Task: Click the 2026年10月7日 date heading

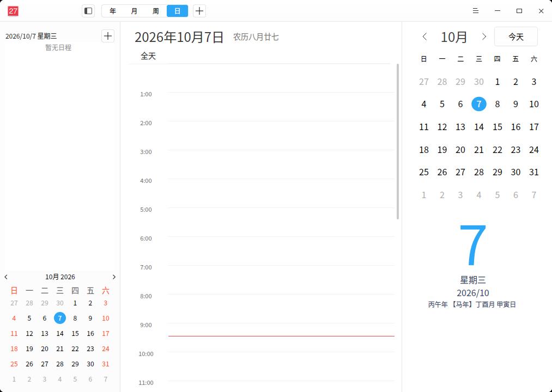Action: coord(179,37)
